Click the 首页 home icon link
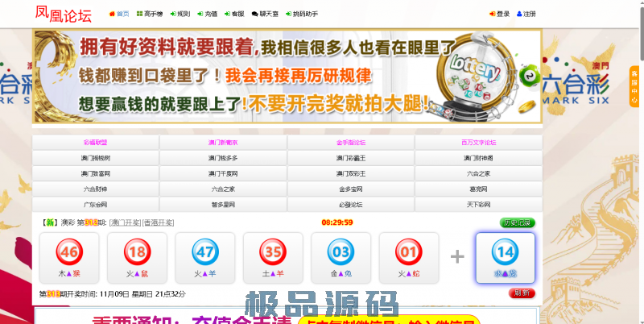Image resolution: width=644 pixels, height=324 pixels. click(x=118, y=15)
